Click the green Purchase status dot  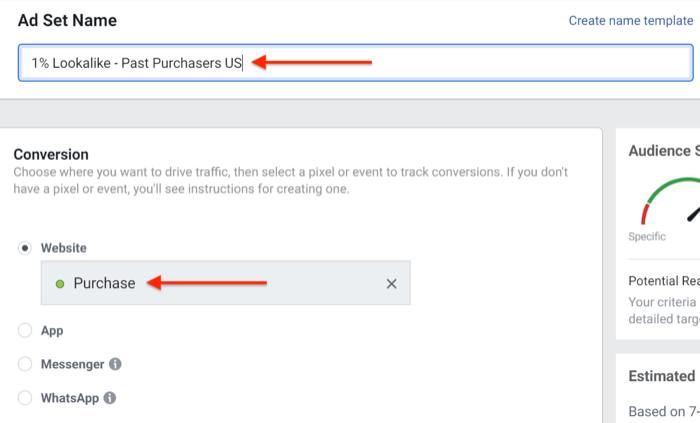pyautogui.click(x=60, y=284)
